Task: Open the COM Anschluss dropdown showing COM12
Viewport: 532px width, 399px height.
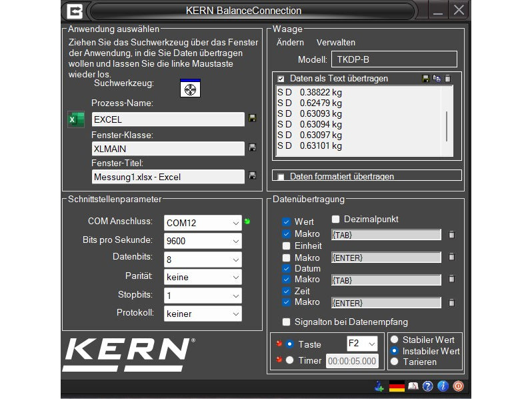Action: tap(203, 223)
